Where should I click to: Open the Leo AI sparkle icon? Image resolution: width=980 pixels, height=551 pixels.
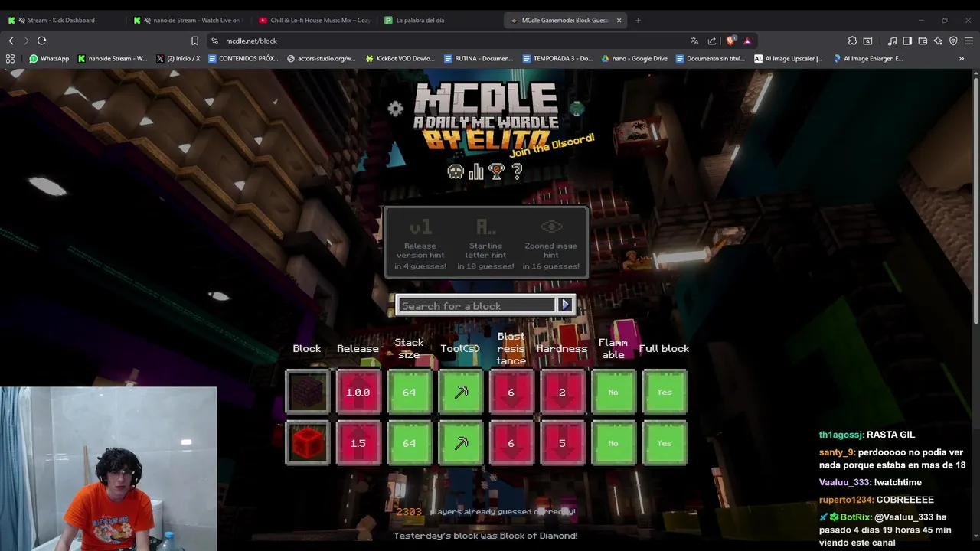938,41
